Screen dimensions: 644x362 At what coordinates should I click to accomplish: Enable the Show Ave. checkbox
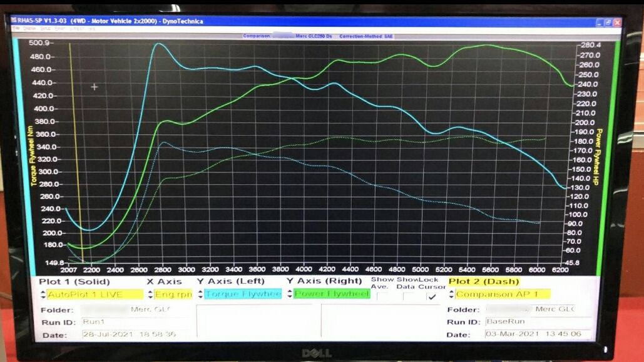[382, 296]
